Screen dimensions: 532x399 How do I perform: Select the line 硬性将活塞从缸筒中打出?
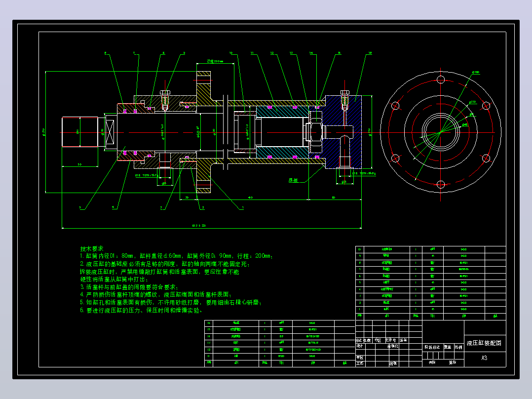114,279
